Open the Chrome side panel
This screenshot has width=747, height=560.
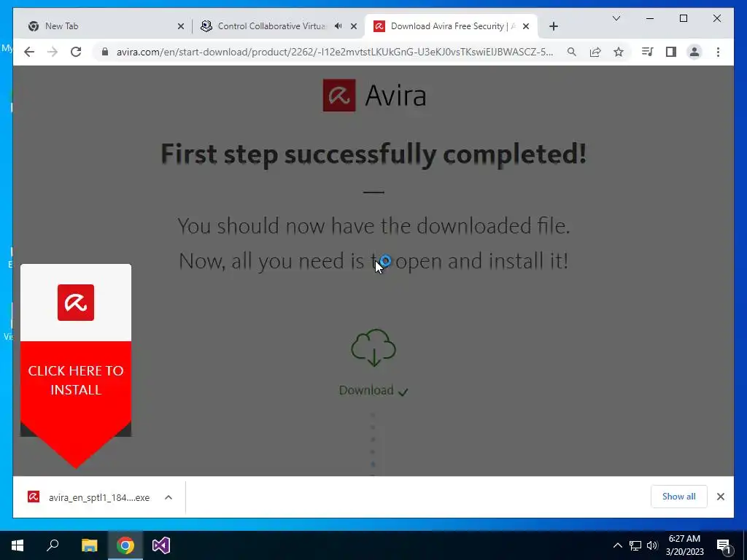671,52
